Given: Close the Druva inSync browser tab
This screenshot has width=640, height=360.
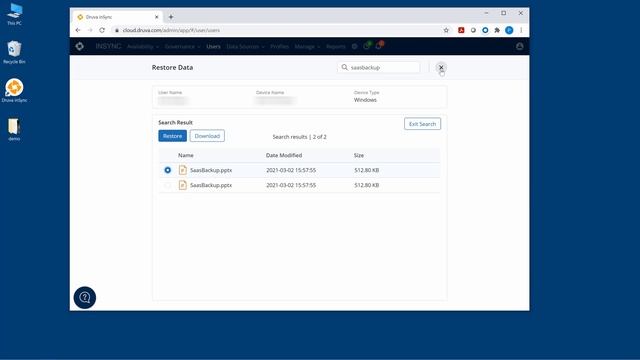Looking at the screenshot, I should point(157,17).
